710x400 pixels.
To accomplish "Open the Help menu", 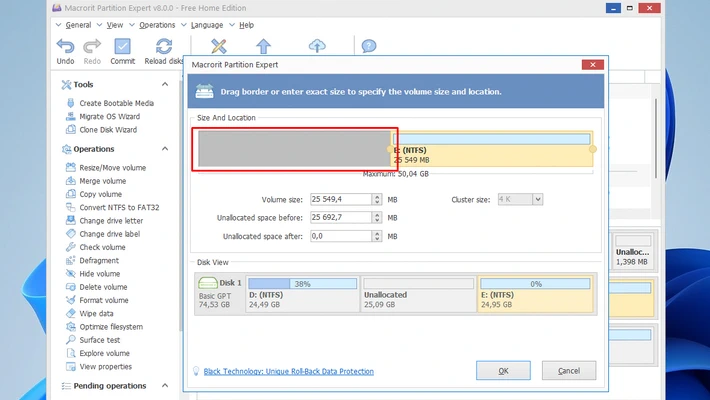I will pos(246,25).
